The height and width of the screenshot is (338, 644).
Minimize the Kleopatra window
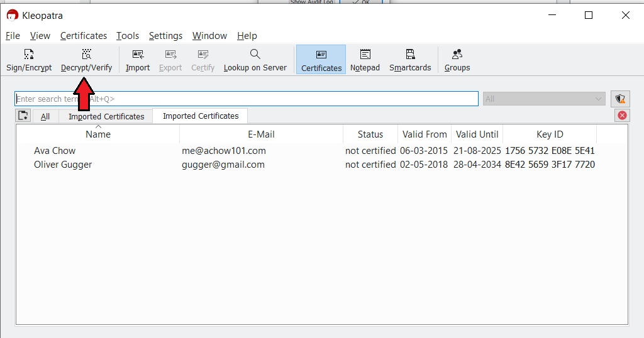(552, 15)
